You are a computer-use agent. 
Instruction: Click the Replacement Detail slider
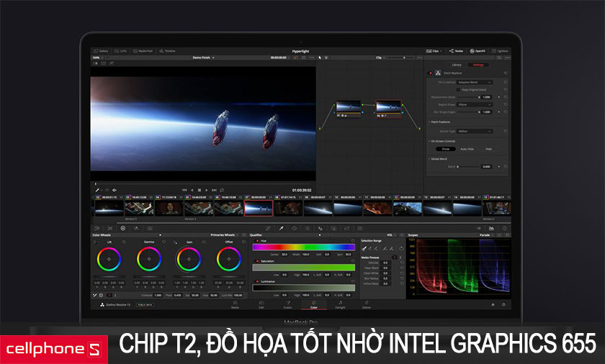[x=468, y=97]
